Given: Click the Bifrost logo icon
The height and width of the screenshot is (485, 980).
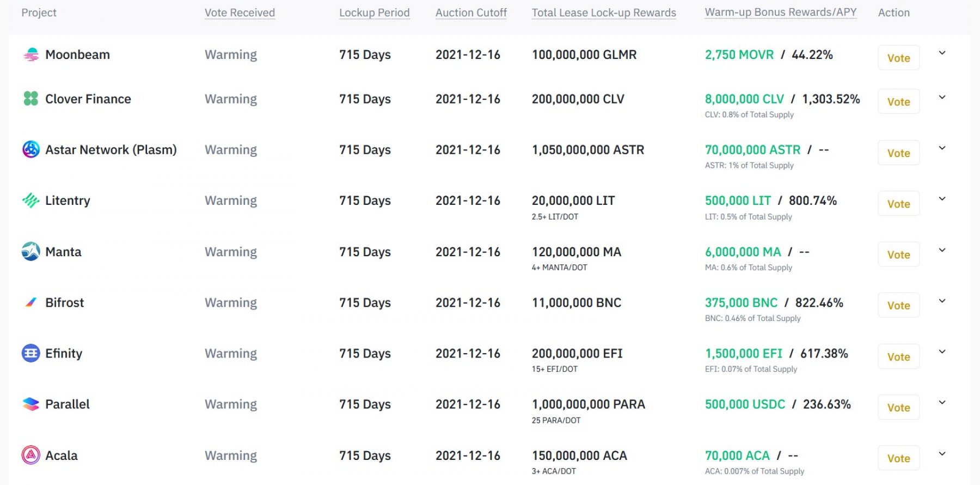Looking at the screenshot, I should click(x=31, y=302).
